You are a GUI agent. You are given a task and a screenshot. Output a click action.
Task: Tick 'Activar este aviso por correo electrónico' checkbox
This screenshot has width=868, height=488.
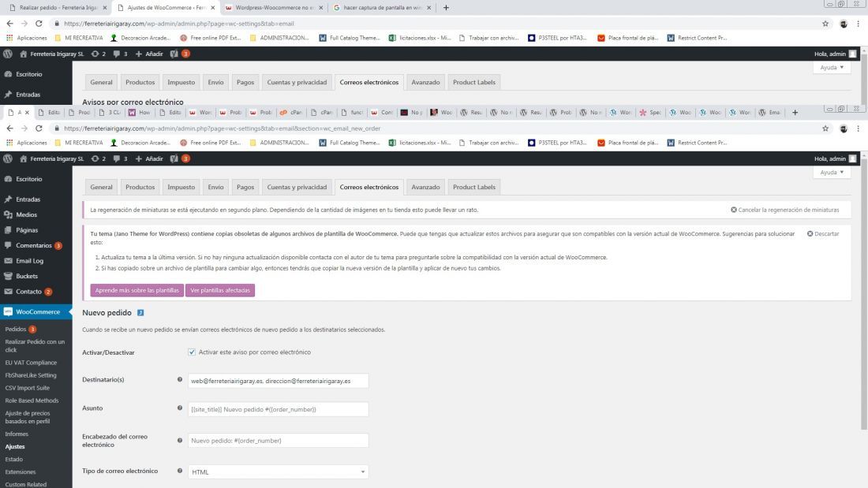click(x=192, y=352)
